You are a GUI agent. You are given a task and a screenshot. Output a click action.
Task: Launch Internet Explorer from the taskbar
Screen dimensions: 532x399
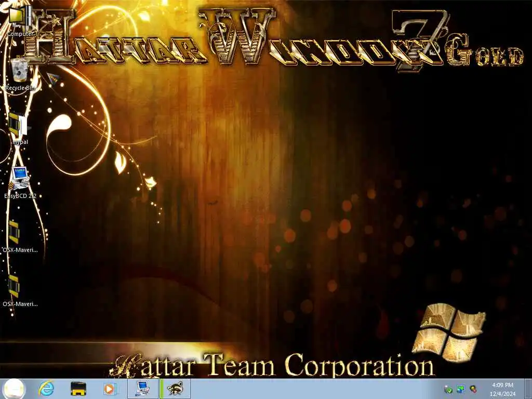pos(46,389)
